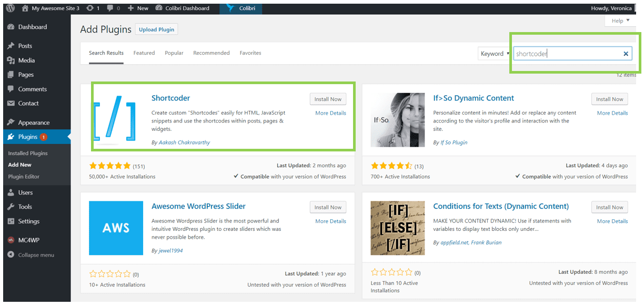Open the updates icon in admin bar
Image resolution: width=644 pixels, height=306 pixels.
tap(90, 8)
